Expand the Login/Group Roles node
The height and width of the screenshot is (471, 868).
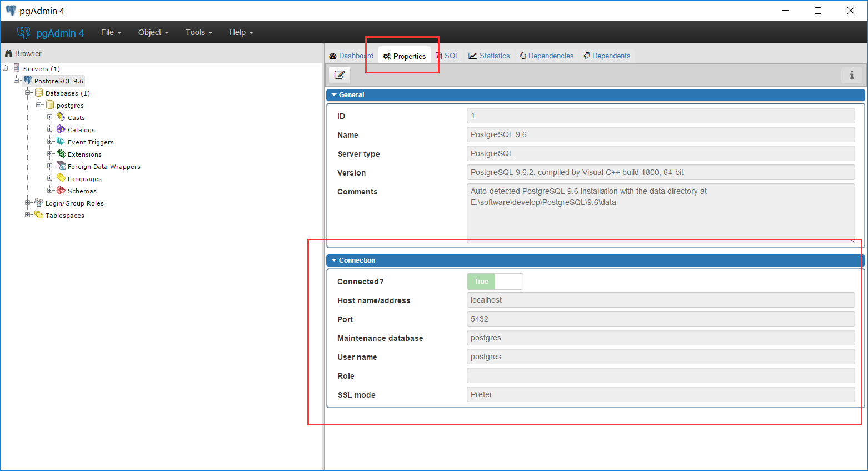point(28,203)
